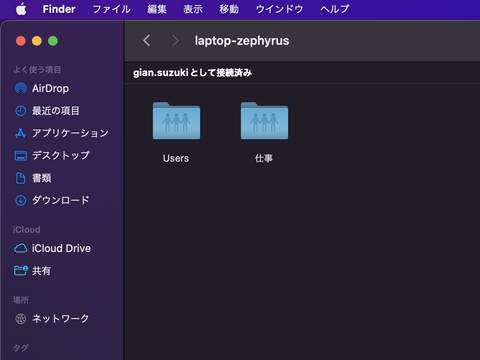Select 最近の項目 label in sidebar
The width and height of the screenshot is (480, 360).
coord(56,111)
